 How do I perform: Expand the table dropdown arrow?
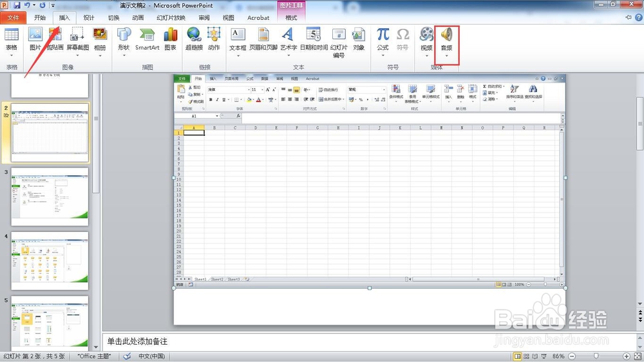click(x=12, y=55)
